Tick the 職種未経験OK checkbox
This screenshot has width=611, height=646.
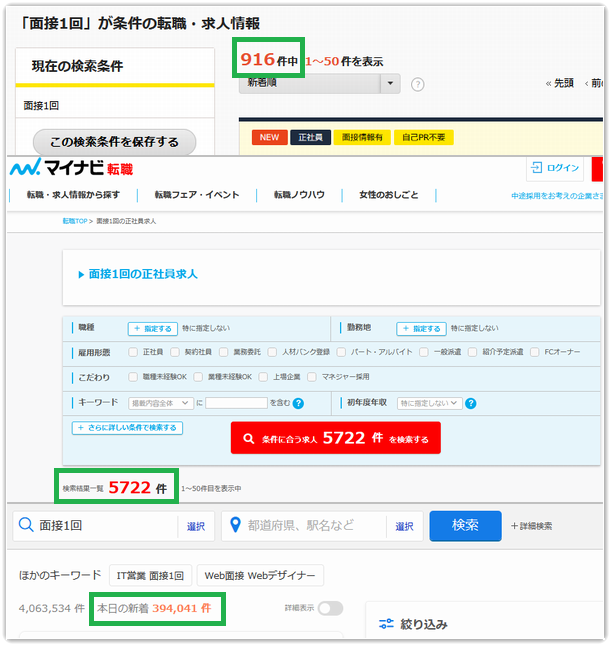pyautogui.click(x=134, y=377)
